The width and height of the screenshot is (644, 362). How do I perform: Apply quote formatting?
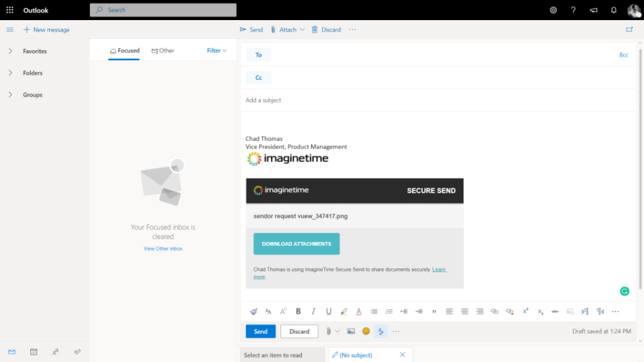(434, 312)
